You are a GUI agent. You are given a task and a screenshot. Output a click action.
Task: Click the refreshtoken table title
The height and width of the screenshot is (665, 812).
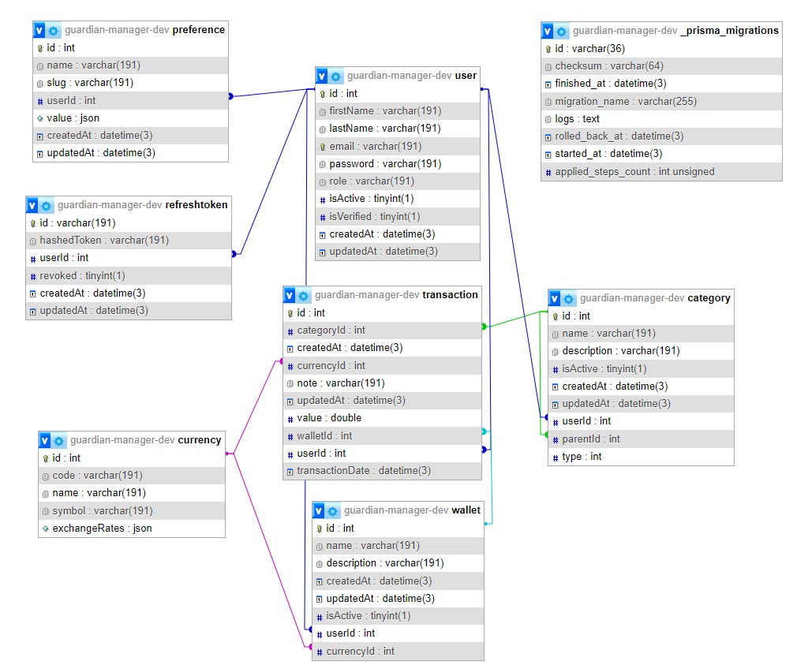[197, 205]
